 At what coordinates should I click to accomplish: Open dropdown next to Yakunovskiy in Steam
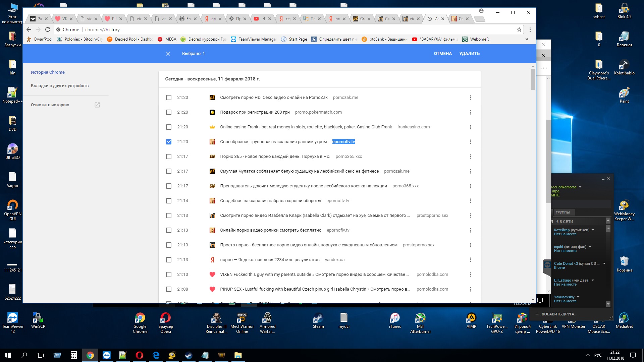[x=578, y=297]
